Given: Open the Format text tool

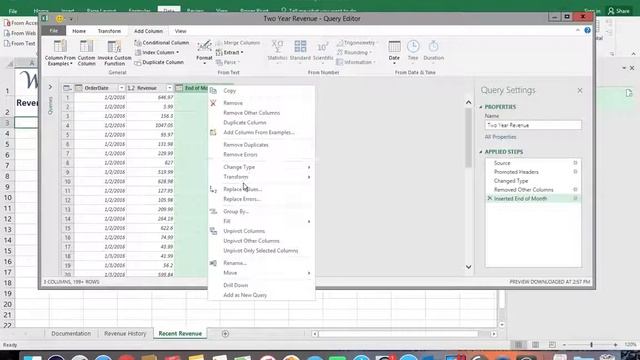Looking at the screenshot, I should tap(204, 51).
